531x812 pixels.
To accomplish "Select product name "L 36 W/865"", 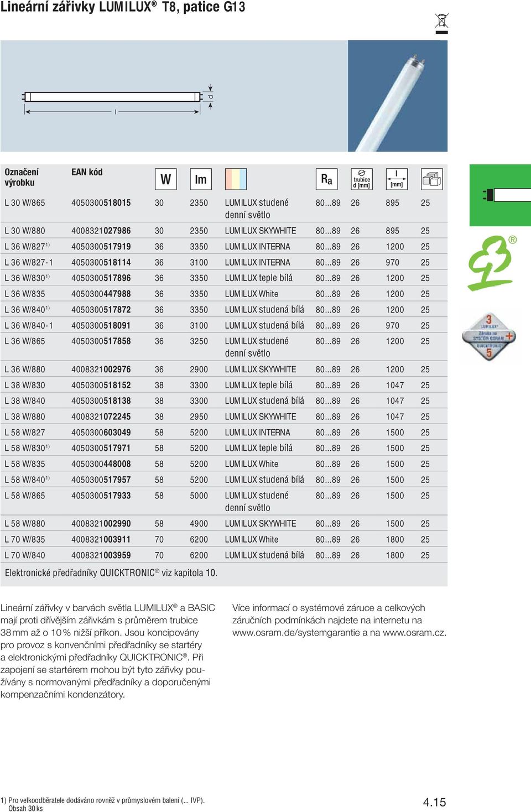I will point(25,341).
